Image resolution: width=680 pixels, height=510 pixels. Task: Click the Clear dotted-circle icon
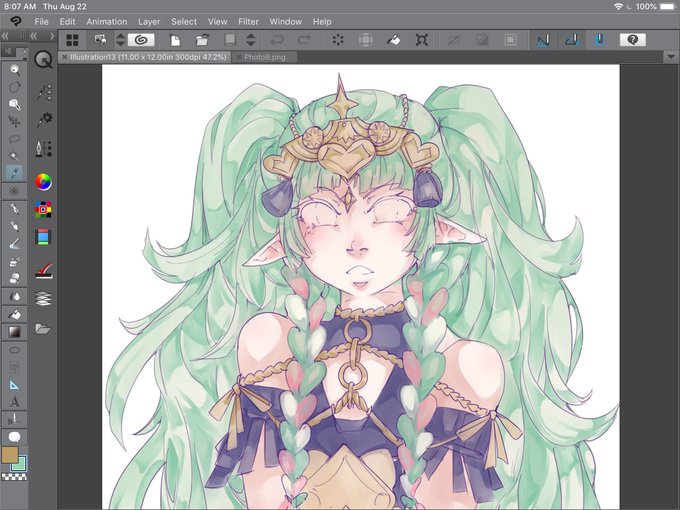click(x=338, y=40)
